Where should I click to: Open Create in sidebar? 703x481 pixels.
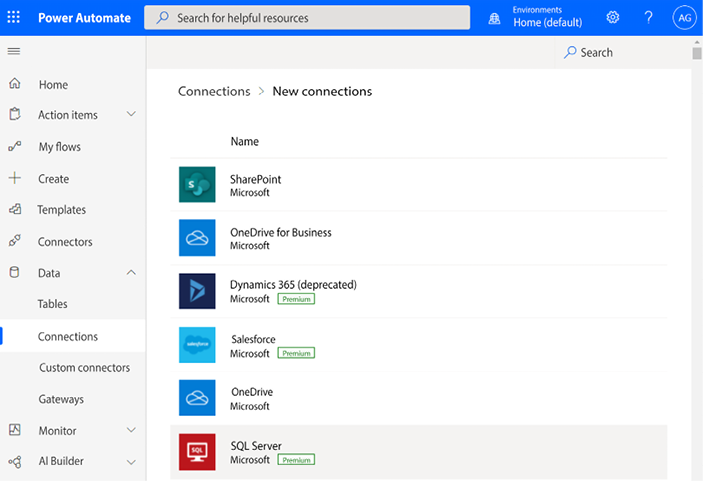[x=53, y=179]
